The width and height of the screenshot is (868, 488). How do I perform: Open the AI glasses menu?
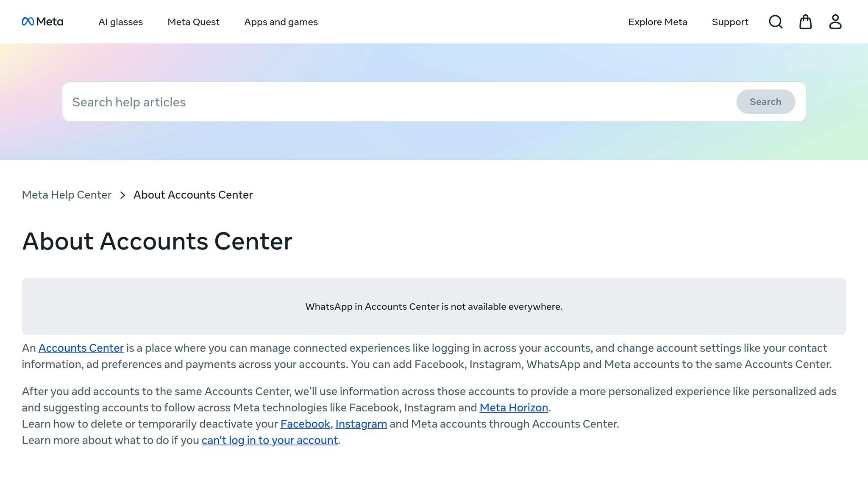coord(120,22)
